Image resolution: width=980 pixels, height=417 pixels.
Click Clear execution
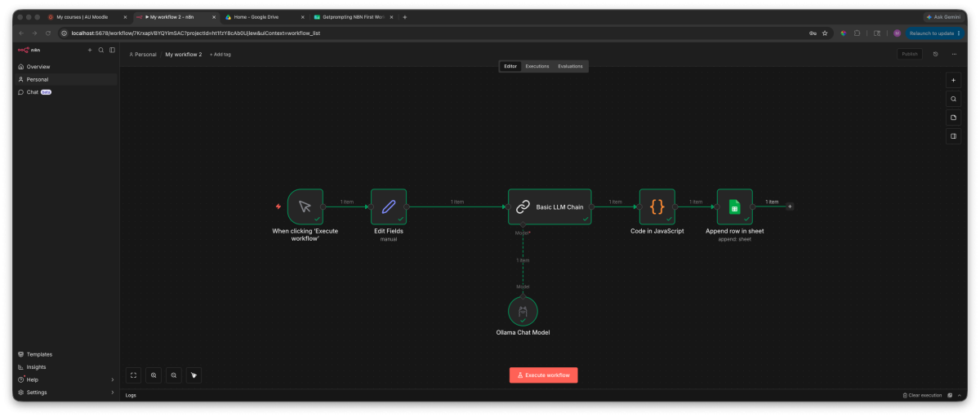922,395
